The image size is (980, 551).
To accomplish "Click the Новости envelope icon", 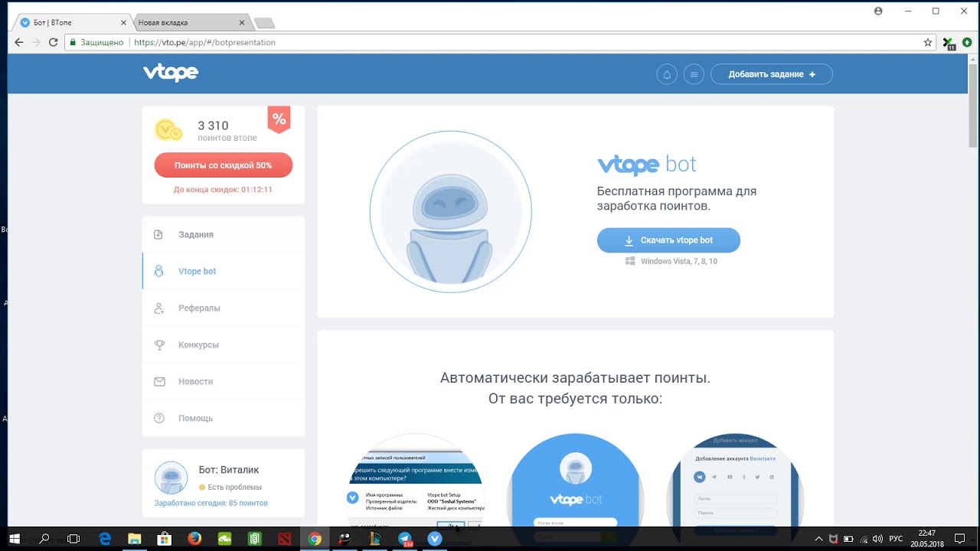I will tap(159, 381).
